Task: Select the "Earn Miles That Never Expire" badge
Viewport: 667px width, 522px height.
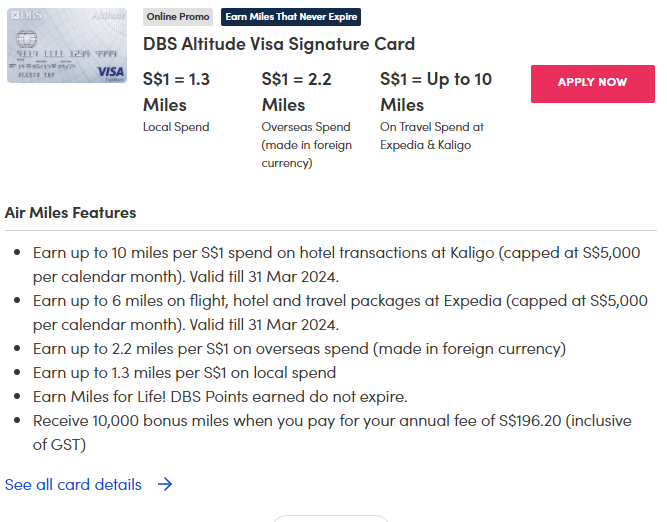Action: 291,17
